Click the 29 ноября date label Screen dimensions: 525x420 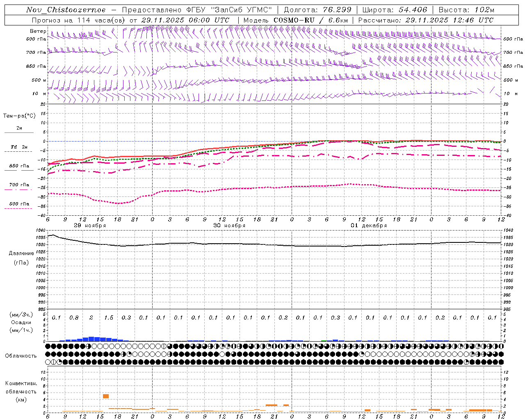point(90,226)
